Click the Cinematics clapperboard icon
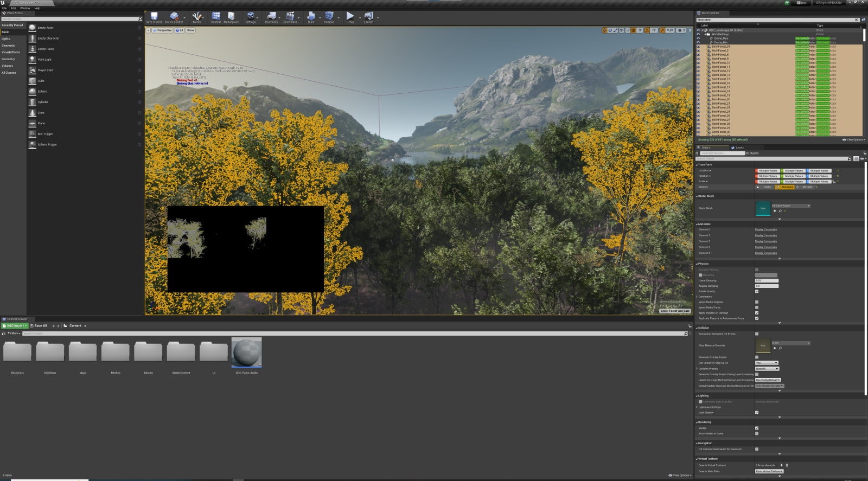 tap(290, 17)
